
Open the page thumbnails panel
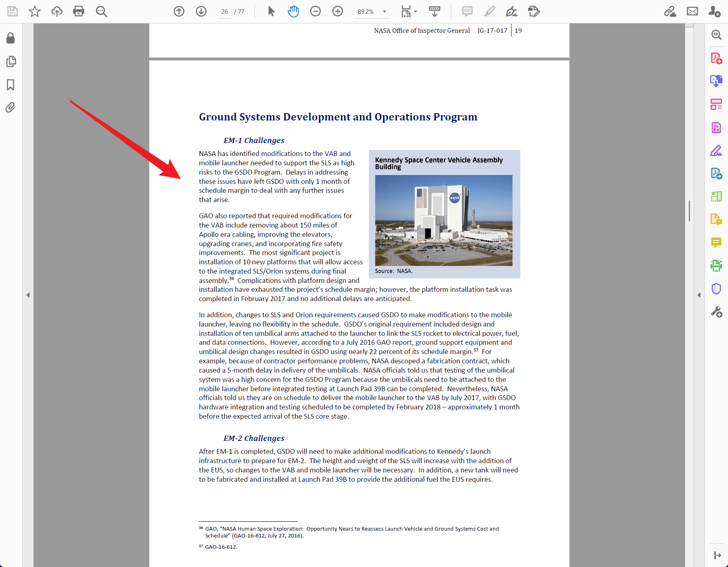(x=11, y=61)
